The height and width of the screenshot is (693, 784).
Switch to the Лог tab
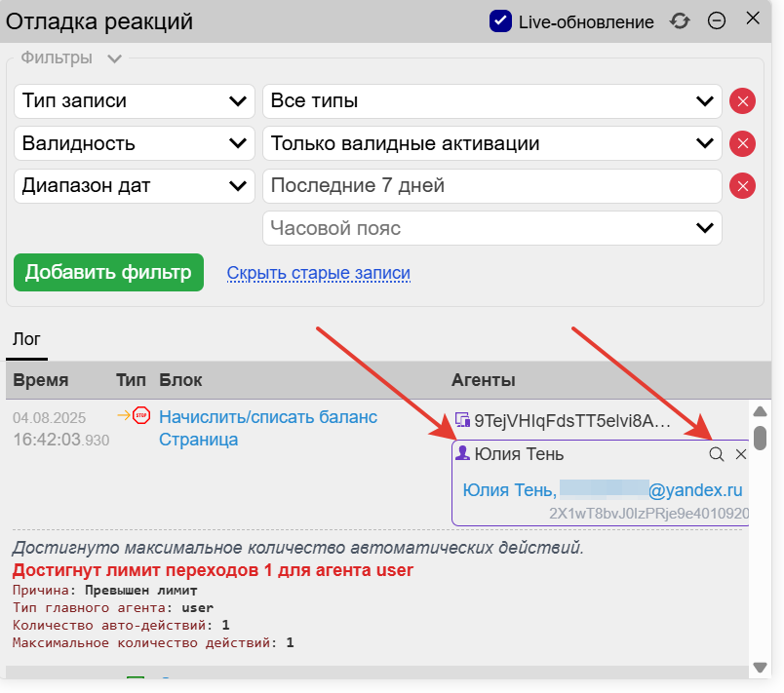[26, 339]
